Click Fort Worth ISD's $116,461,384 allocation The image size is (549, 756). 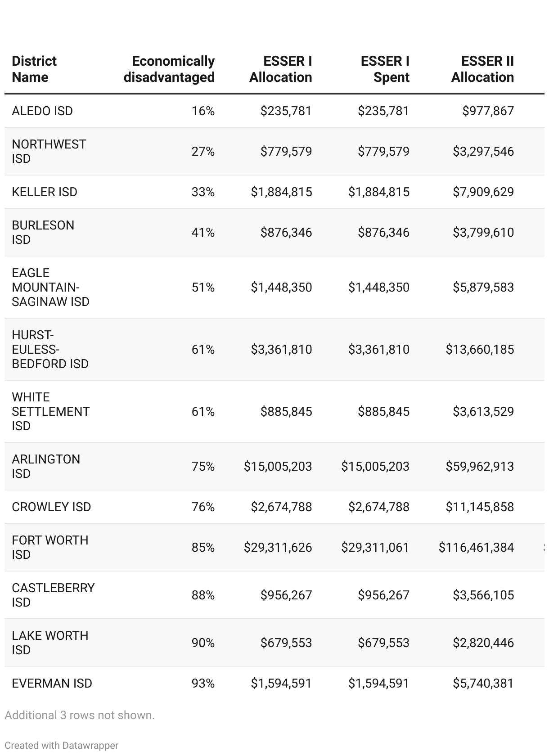476,547
